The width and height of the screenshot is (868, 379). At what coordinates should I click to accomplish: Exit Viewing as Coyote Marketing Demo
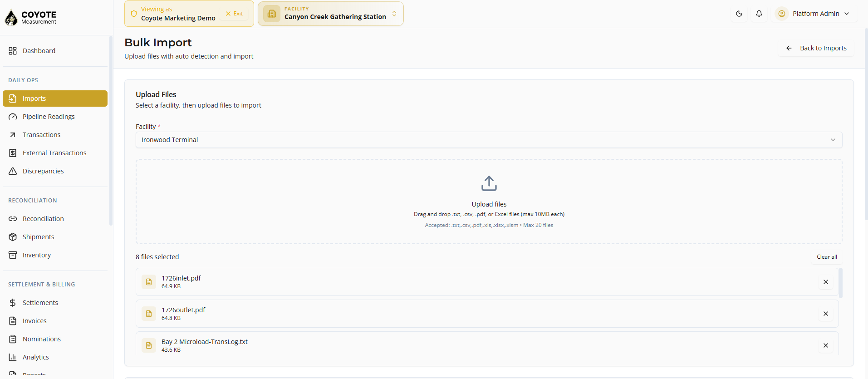234,14
